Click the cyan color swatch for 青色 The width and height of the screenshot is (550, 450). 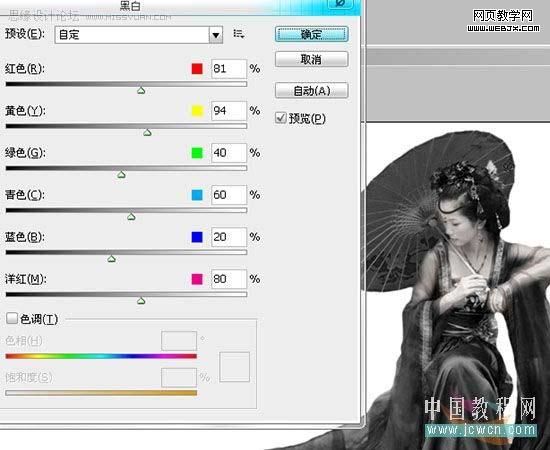click(x=197, y=195)
